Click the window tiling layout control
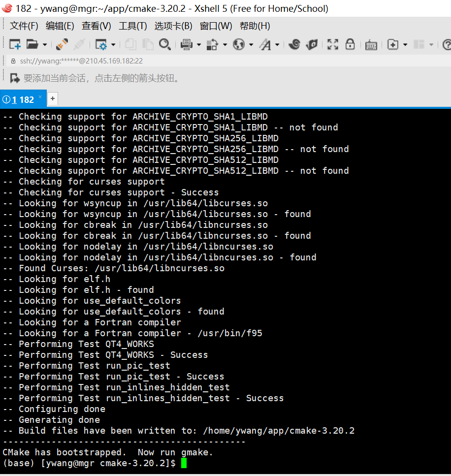The width and height of the screenshot is (451, 476). [x=420, y=44]
